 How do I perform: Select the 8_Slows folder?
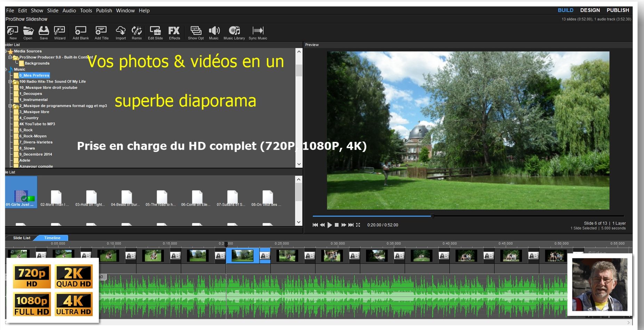[27, 148]
